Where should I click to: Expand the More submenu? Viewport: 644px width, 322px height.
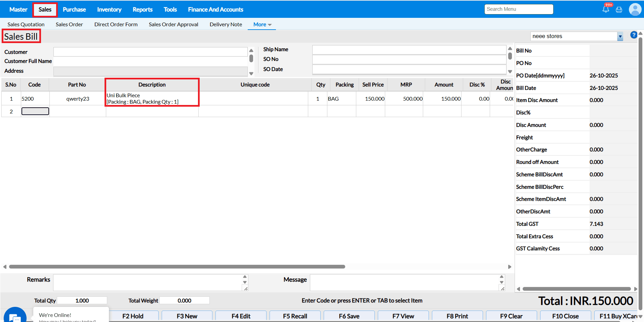click(x=262, y=24)
